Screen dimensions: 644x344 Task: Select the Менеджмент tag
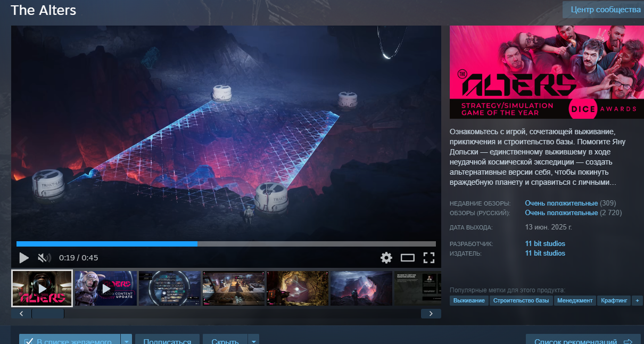(x=575, y=301)
